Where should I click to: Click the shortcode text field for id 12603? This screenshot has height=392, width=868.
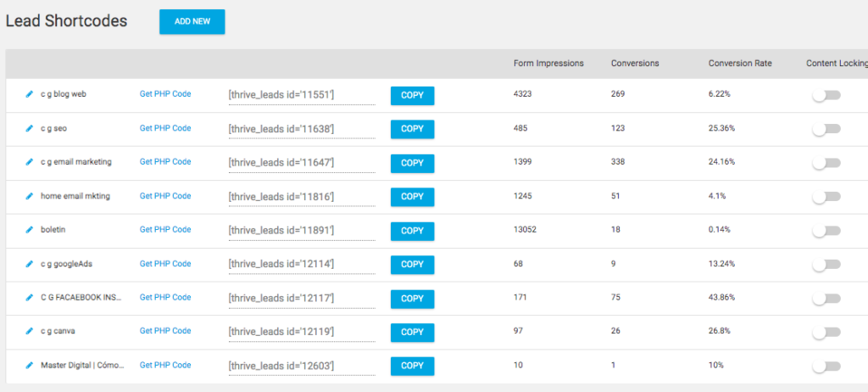(x=300, y=367)
